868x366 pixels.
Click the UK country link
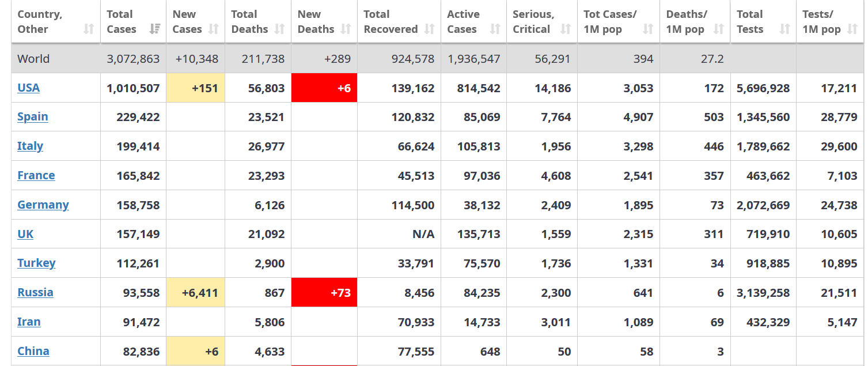click(25, 234)
